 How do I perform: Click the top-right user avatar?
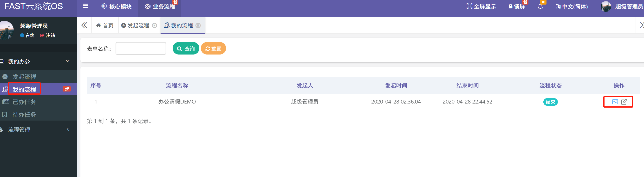pyautogui.click(x=606, y=6)
